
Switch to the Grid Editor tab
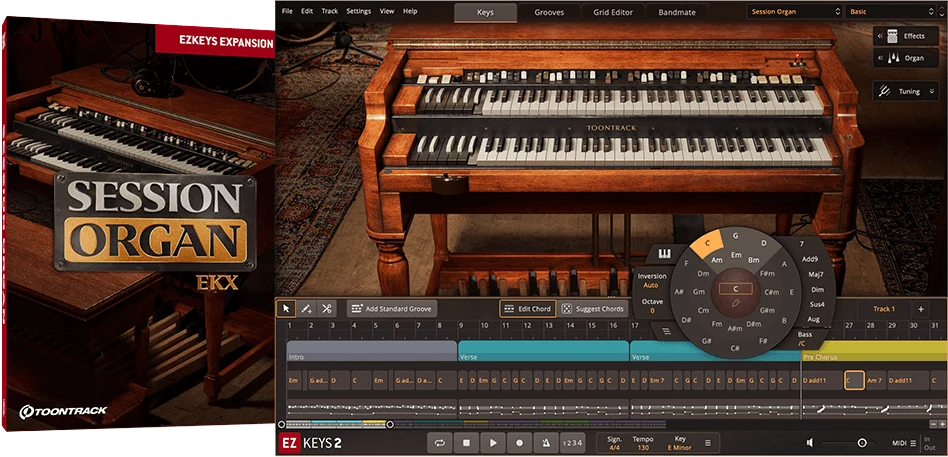pyautogui.click(x=613, y=12)
